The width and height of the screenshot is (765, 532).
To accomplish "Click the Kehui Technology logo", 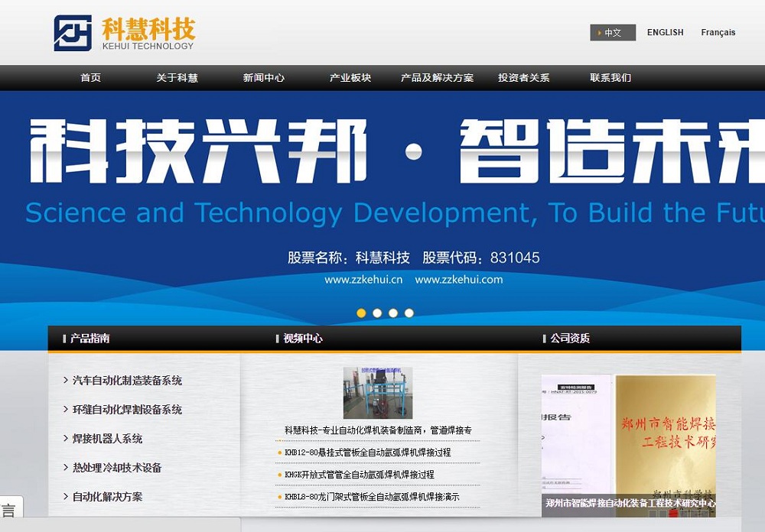I will coord(125,33).
